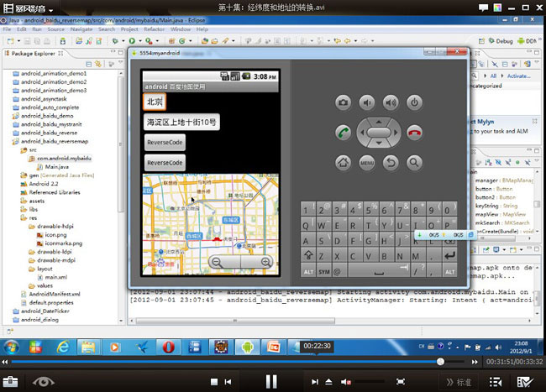Screen dimensions: 546x392
Task: Click the player stop button
Action: coord(214,382)
